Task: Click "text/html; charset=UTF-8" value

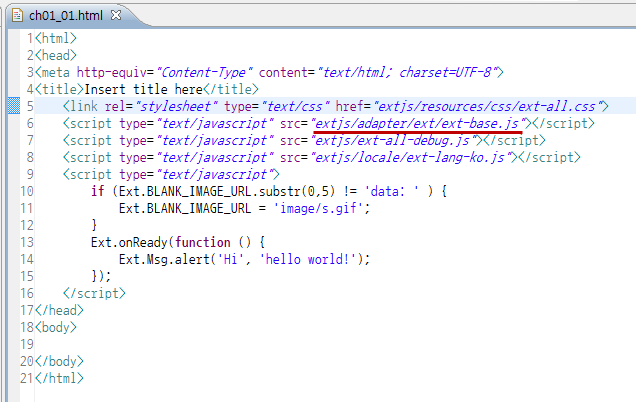Action: pos(408,72)
